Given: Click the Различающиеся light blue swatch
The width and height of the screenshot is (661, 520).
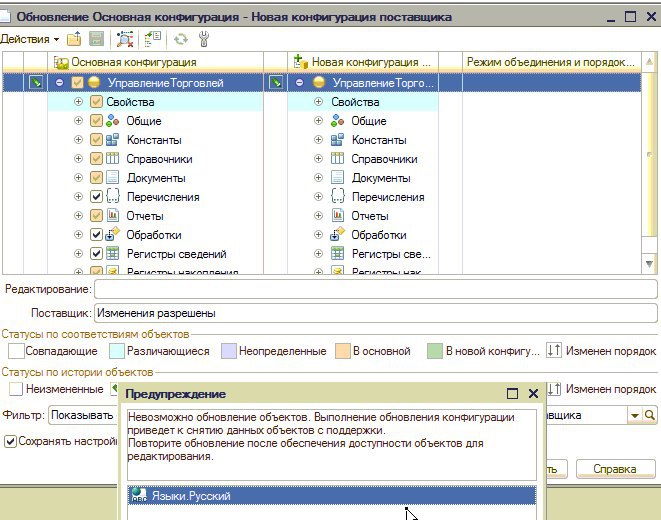Looking at the screenshot, I should click(x=117, y=351).
